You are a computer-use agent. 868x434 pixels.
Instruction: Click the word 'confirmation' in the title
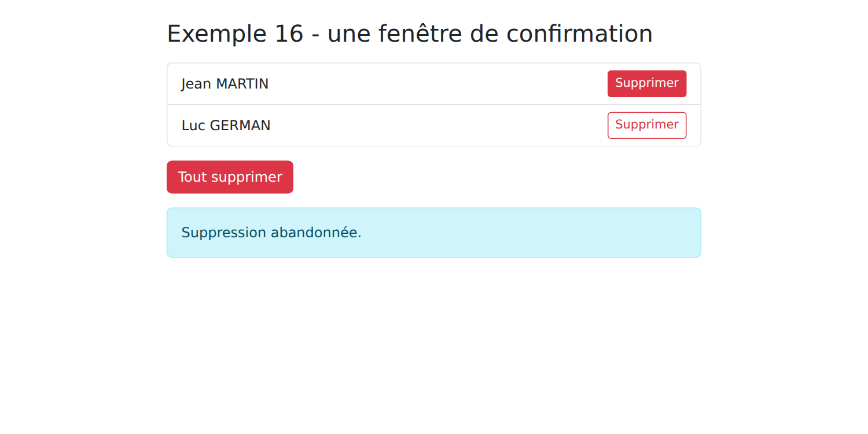pyautogui.click(x=580, y=34)
